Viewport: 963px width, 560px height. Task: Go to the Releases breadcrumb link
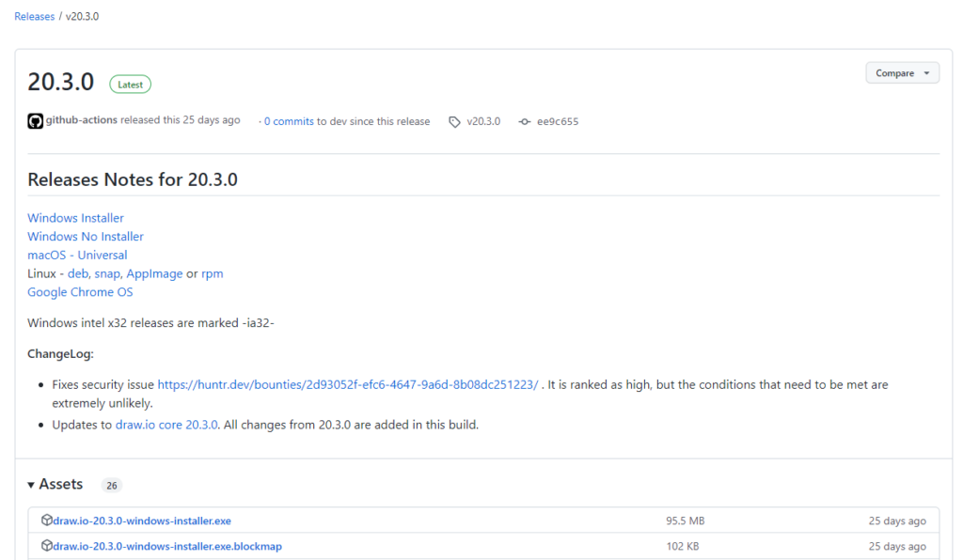tap(35, 17)
